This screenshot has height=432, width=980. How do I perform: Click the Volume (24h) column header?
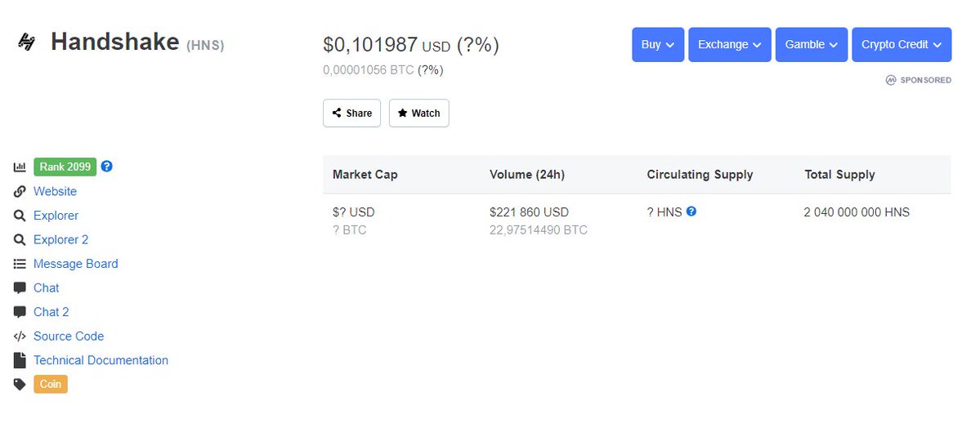(x=527, y=175)
